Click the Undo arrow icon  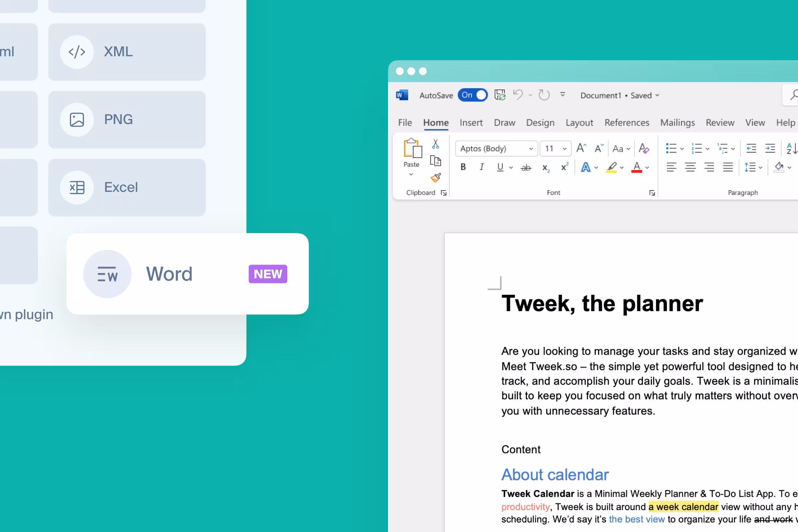(518, 95)
